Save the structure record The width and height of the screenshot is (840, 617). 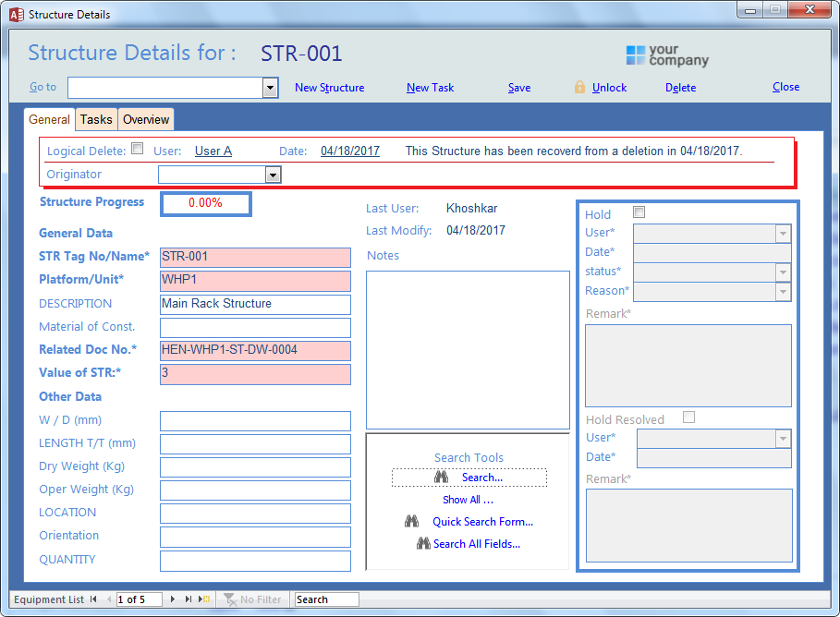[519, 88]
